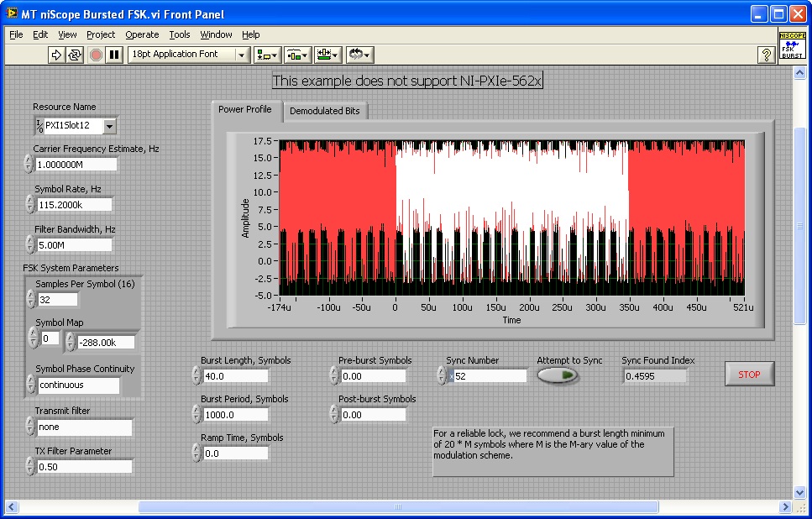Click the Carrier Frequency Estimate stepper
812x519 pixels.
[x=29, y=165]
